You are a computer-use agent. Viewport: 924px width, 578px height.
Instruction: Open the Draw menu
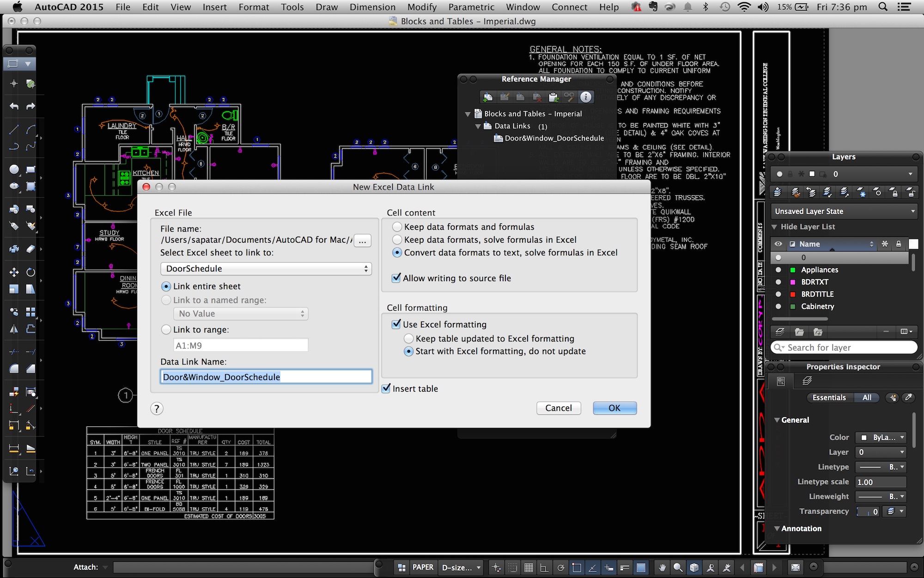coord(326,7)
